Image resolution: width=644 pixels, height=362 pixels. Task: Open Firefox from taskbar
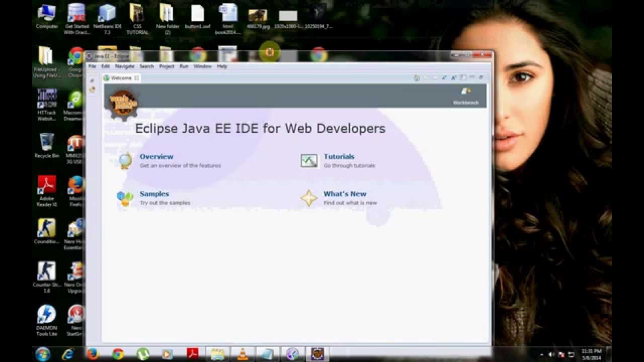pos(93,354)
